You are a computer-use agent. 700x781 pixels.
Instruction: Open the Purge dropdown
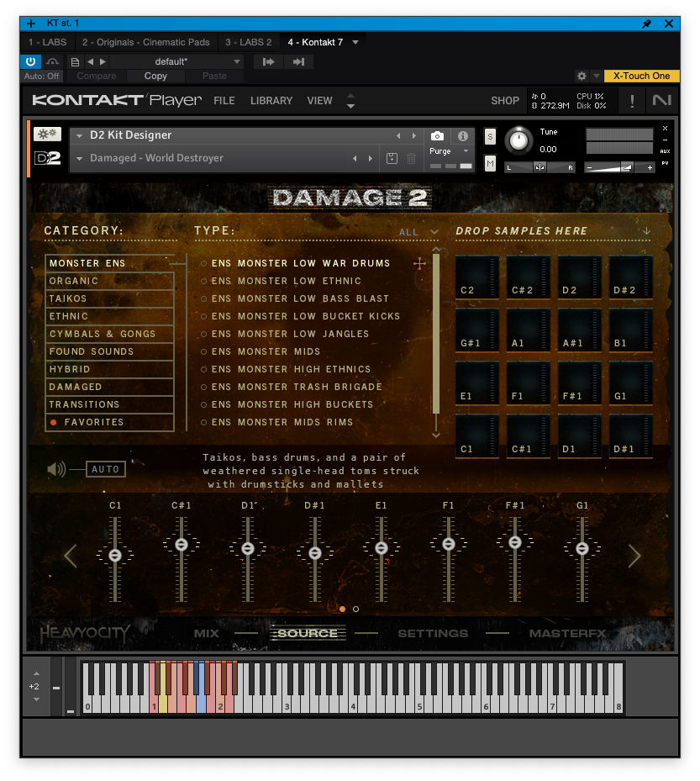click(449, 151)
